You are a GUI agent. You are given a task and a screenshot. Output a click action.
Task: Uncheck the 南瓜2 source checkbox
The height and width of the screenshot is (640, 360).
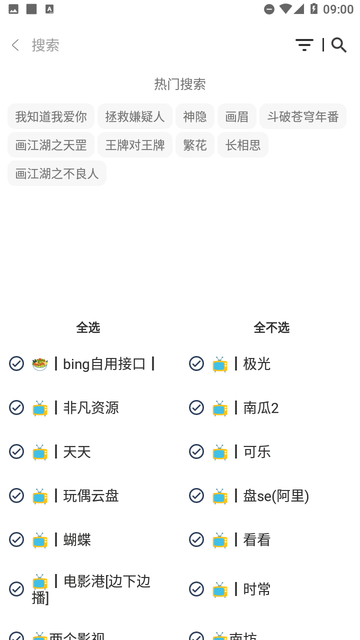click(x=196, y=407)
